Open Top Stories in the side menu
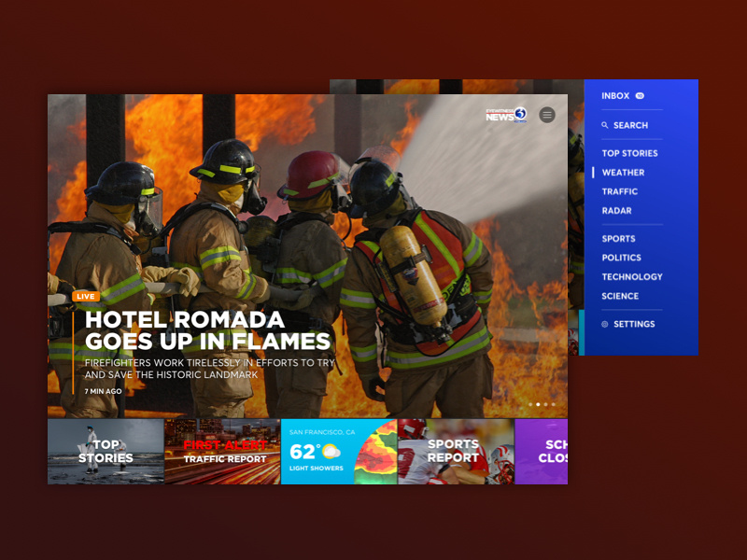This screenshot has width=747, height=560. [x=629, y=153]
